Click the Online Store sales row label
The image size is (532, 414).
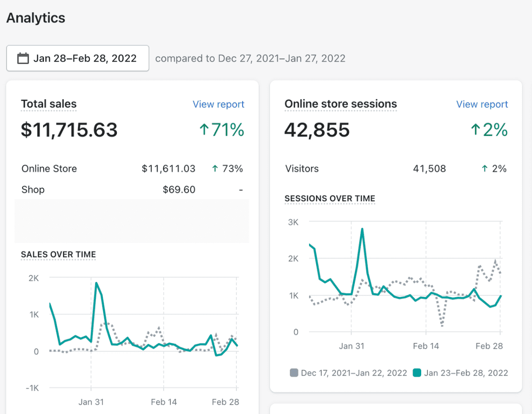pos(49,169)
